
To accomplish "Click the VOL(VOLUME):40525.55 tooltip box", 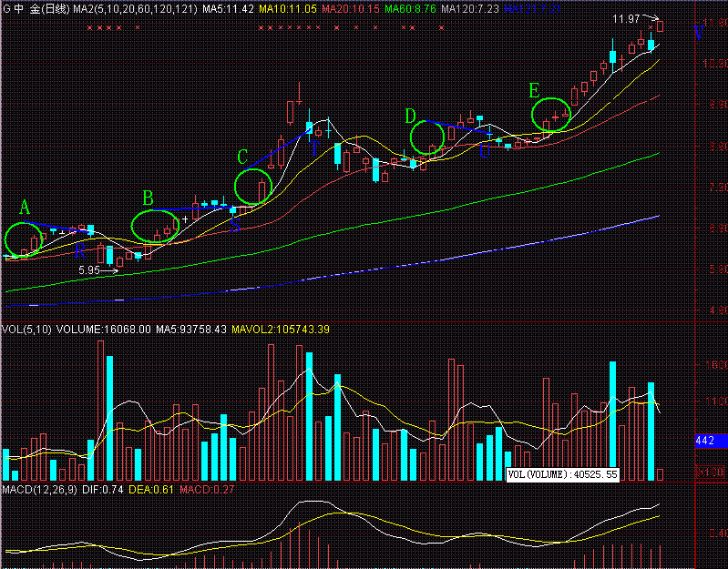I will [x=562, y=474].
